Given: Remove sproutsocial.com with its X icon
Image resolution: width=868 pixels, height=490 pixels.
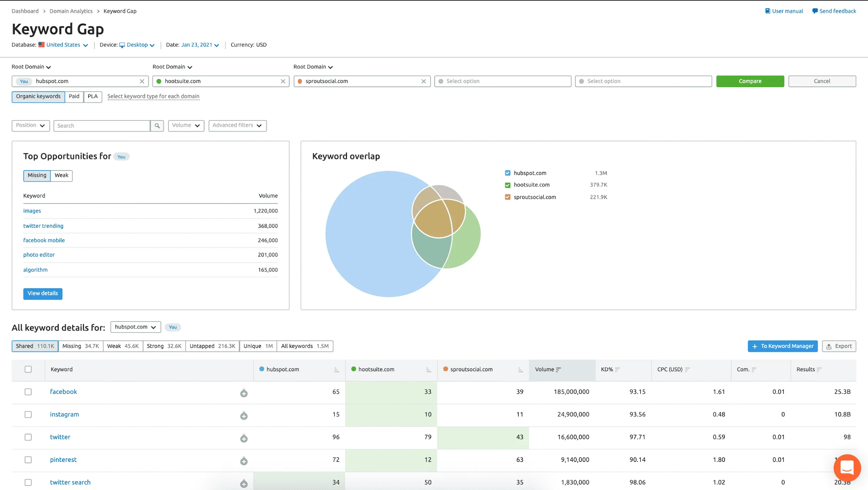Looking at the screenshot, I should (x=424, y=81).
